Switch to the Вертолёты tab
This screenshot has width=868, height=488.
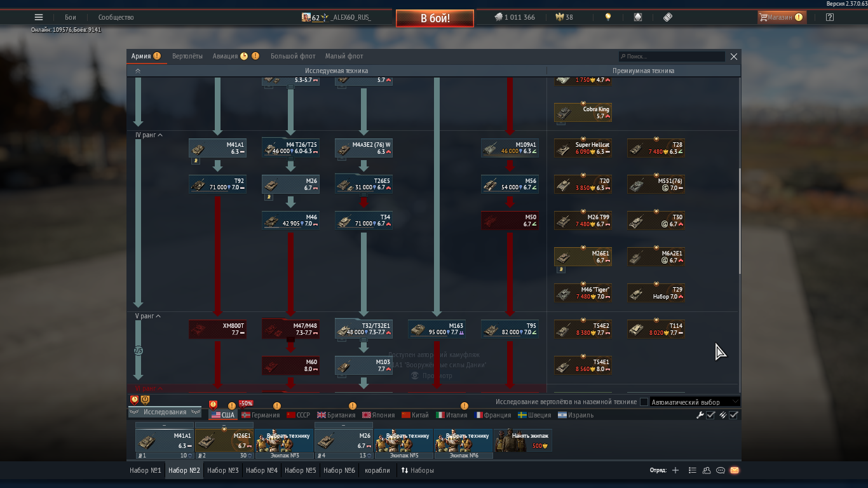[187, 57]
